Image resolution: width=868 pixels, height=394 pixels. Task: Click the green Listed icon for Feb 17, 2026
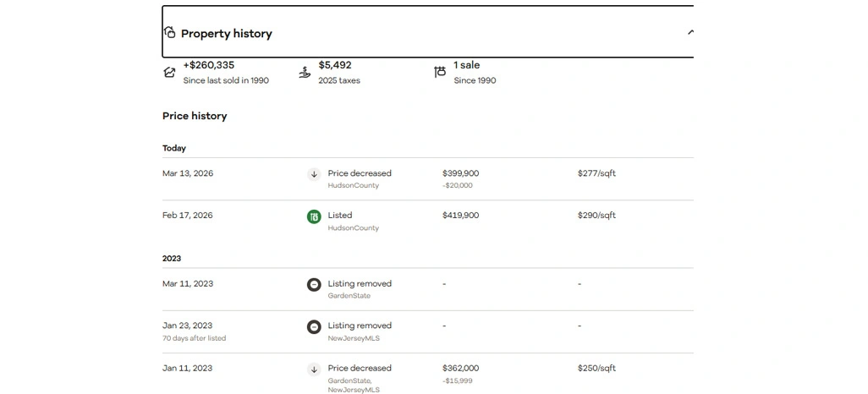314,217
